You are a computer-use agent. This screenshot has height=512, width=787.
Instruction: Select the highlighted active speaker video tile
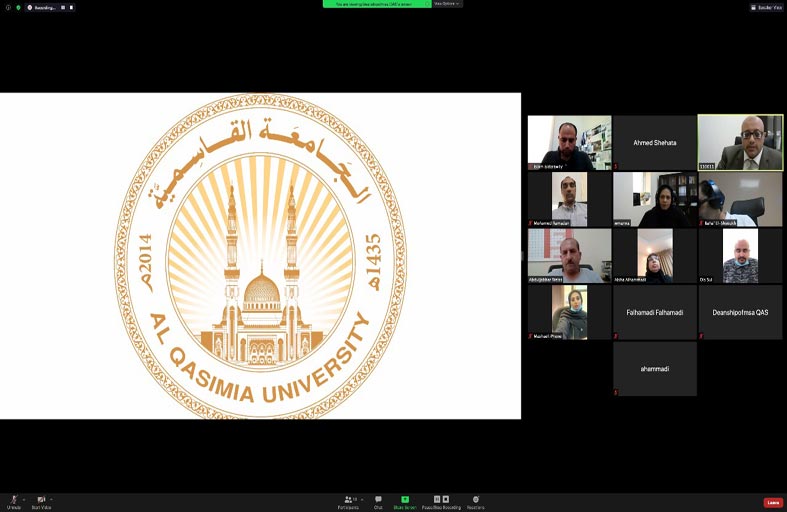point(740,143)
